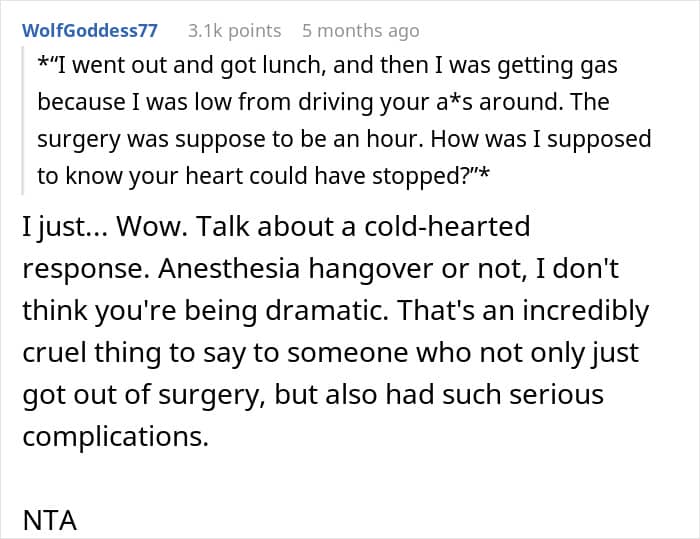The width and height of the screenshot is (700, 539).
Task: Click the "5 months ago" timestamp
Action: (x=360, y=31)
